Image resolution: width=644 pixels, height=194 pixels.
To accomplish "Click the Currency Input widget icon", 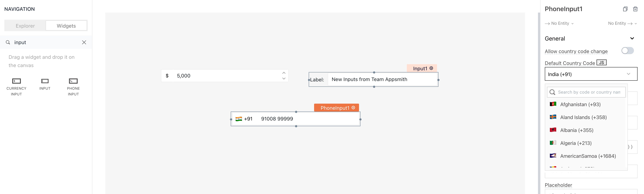I will [16, 81].
